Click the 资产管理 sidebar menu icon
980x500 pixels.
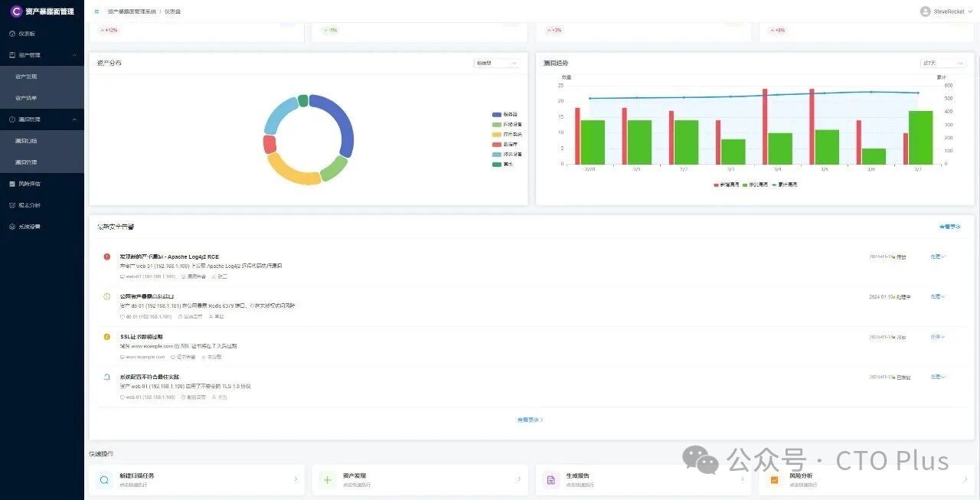(12, 55)
